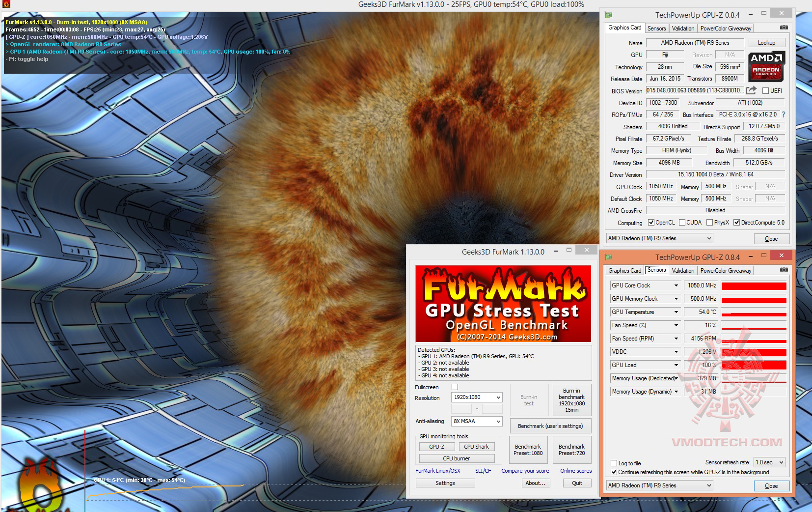
Task: Click the GPU-Z title bar icon of the sensors window
Action: coord(609,257)
